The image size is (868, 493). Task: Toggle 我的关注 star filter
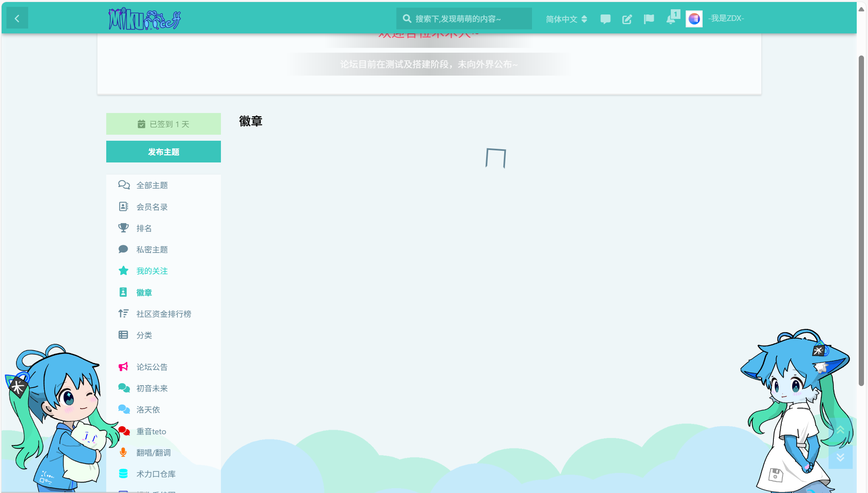(x=152, y=271)
